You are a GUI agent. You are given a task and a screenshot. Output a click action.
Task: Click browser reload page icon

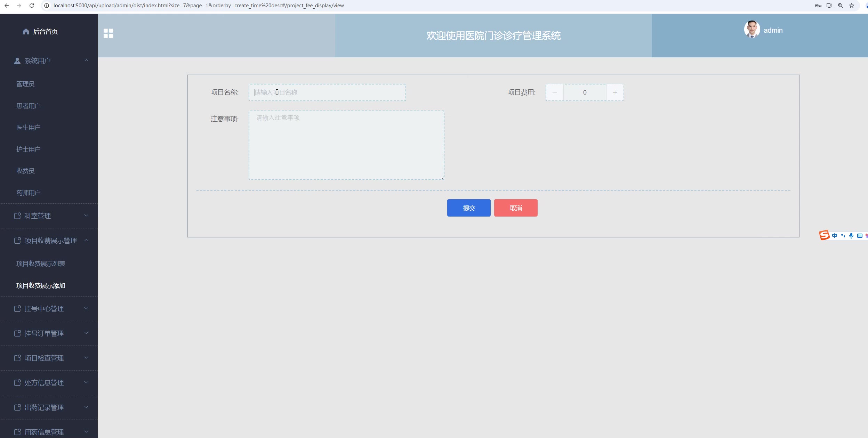(x=32, y=6)
